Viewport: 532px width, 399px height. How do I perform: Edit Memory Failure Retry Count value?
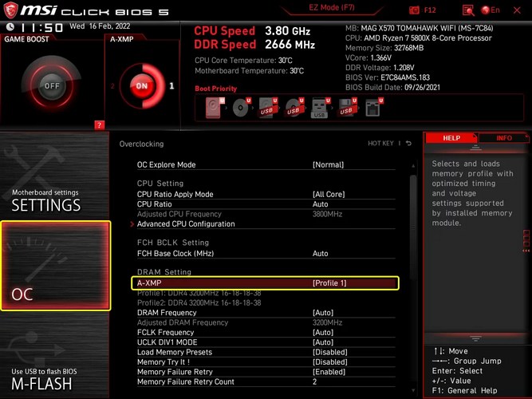266,381
